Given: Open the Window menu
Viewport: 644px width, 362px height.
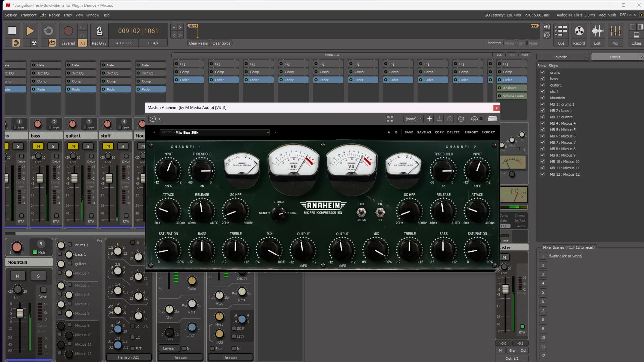Looking at the screenshot, I should (x=93, y=15).
